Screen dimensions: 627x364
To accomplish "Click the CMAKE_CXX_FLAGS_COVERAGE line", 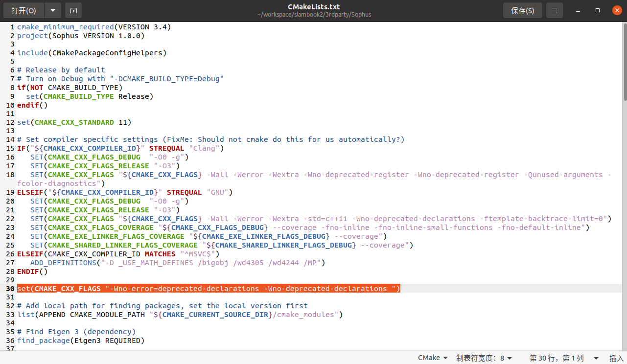I will 310,227.
